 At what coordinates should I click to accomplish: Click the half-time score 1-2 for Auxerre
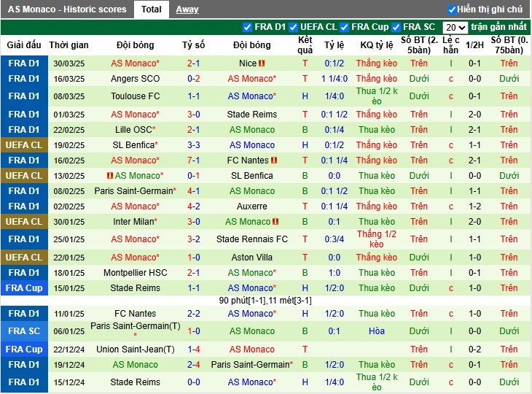[474, 206]
